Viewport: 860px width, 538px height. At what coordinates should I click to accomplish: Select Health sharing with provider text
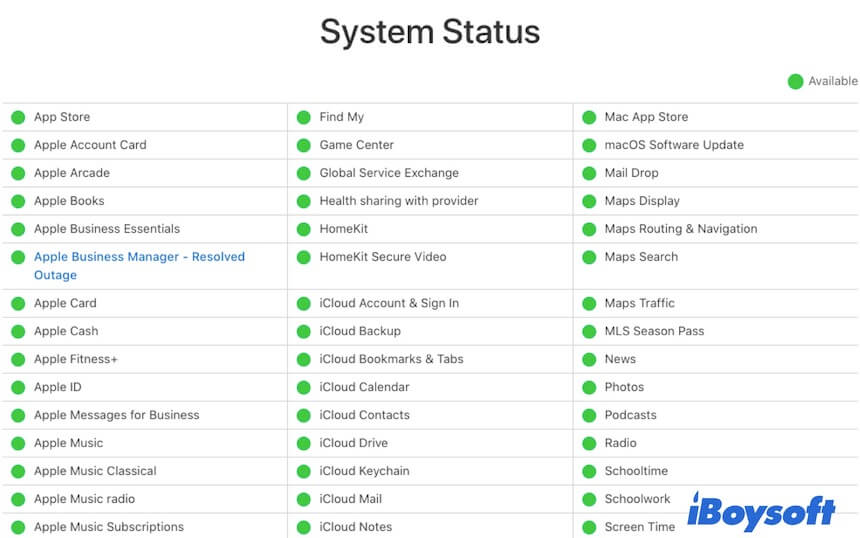(399, 201)
